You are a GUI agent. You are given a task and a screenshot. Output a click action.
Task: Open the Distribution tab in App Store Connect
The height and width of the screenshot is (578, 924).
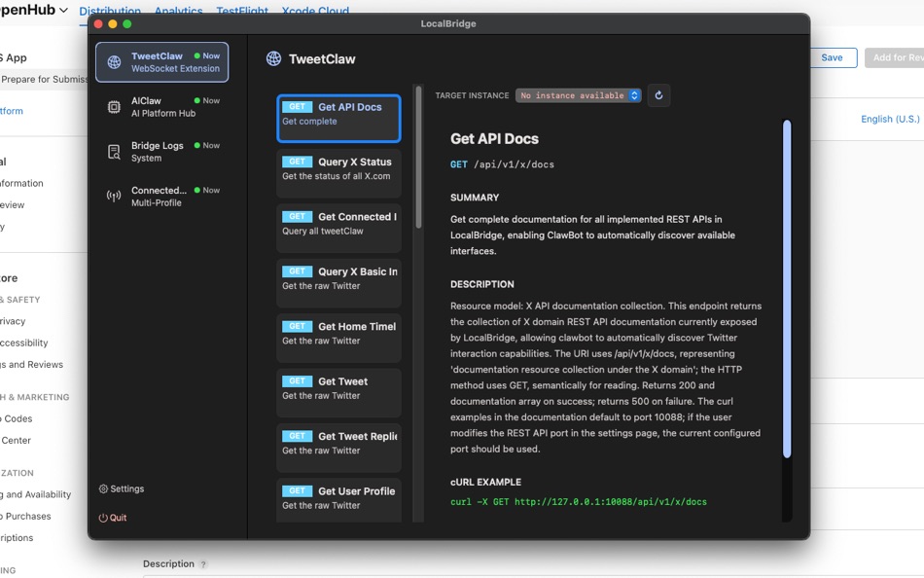tap(110, 10)
